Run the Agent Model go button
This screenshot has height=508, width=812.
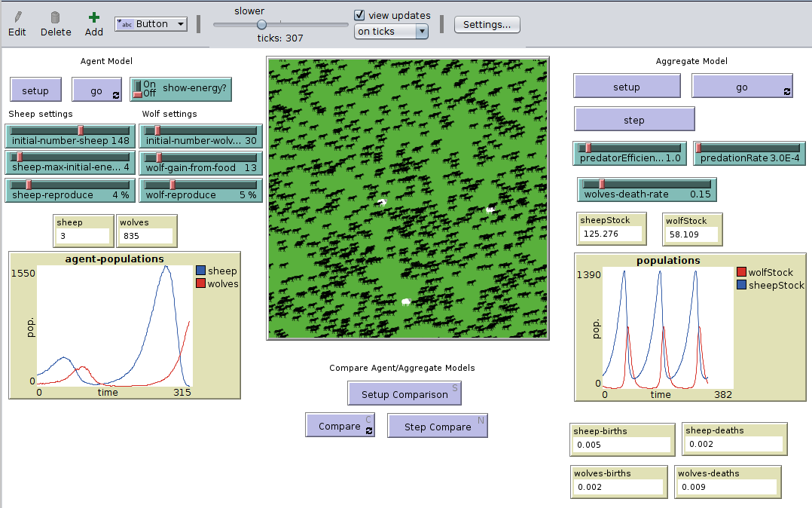tap(96, 90)
